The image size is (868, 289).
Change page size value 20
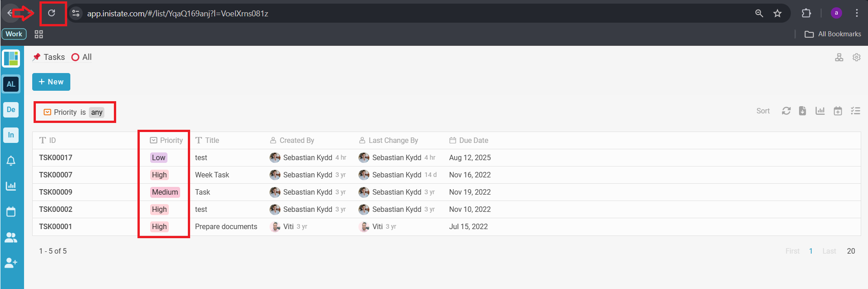[x=851, y=251]
